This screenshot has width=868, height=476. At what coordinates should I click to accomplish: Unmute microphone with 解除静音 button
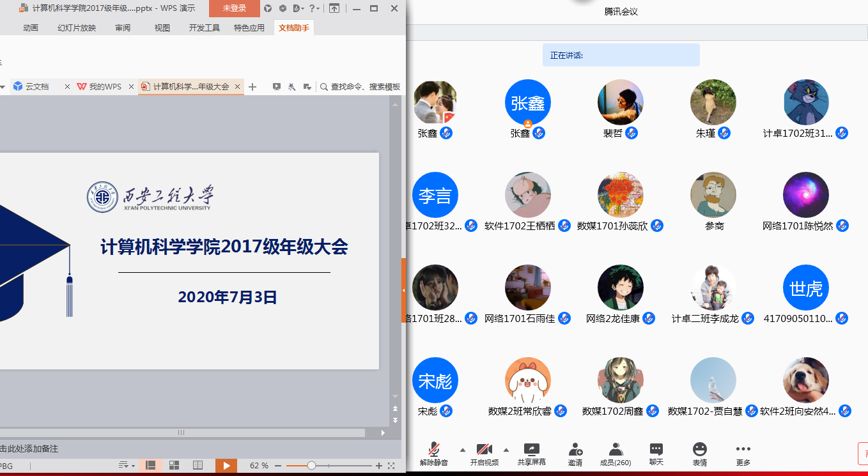[x=434, y=454]
